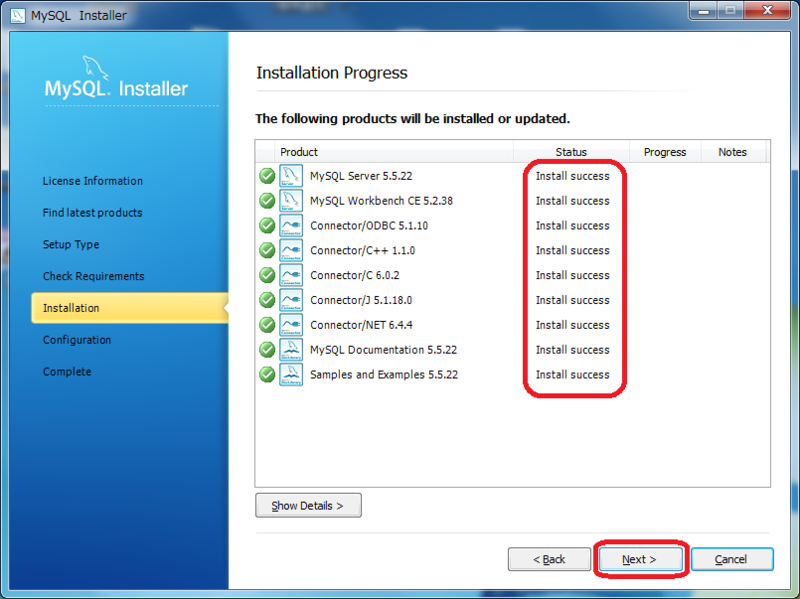Click green checkmark beside Connector/J 5.1.18.0

point(267,300)
